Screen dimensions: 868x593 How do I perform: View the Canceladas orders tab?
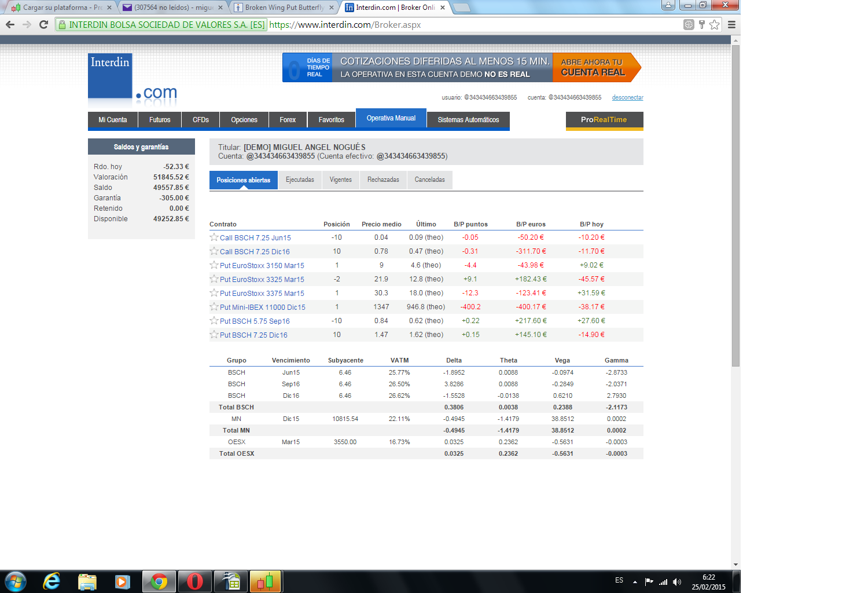[x=430, y=180]
